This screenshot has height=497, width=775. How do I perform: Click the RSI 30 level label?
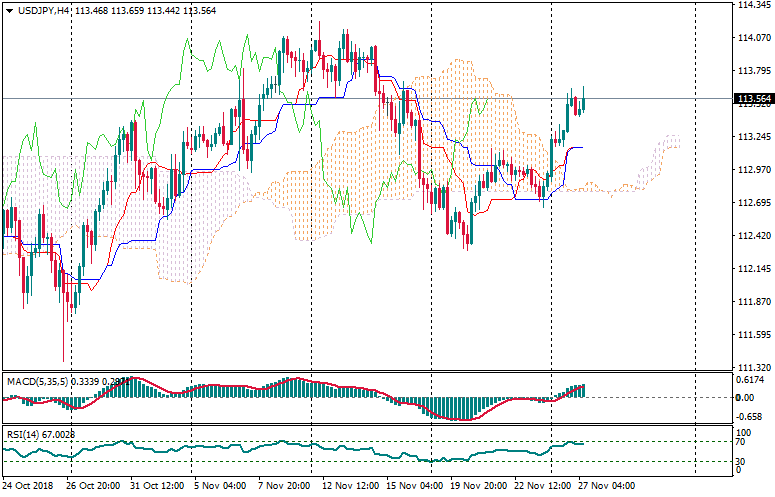pyautogui.click(x=742, y=461)
